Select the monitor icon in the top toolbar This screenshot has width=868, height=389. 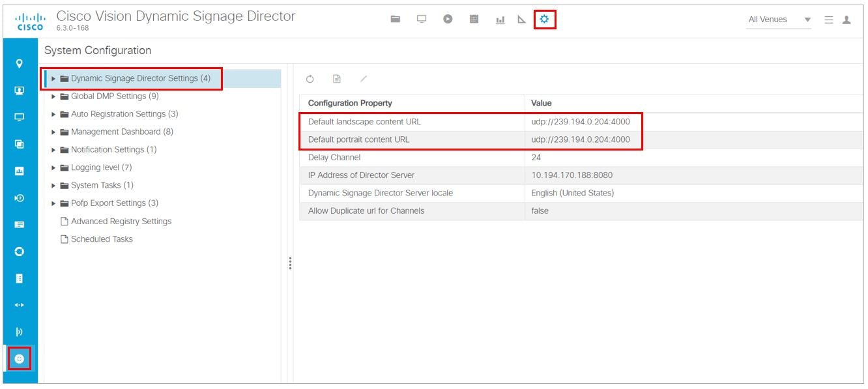pos(421,19)
